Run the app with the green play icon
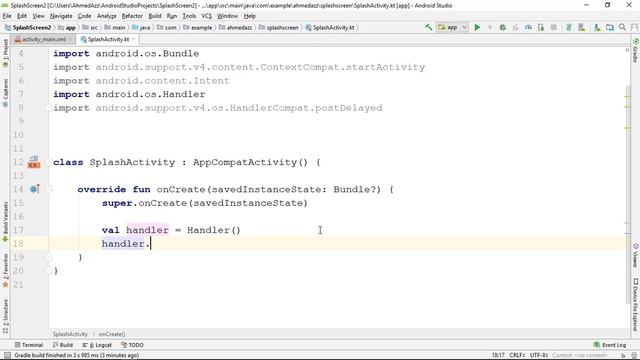640x360 pixels. (x=477, y=27)
